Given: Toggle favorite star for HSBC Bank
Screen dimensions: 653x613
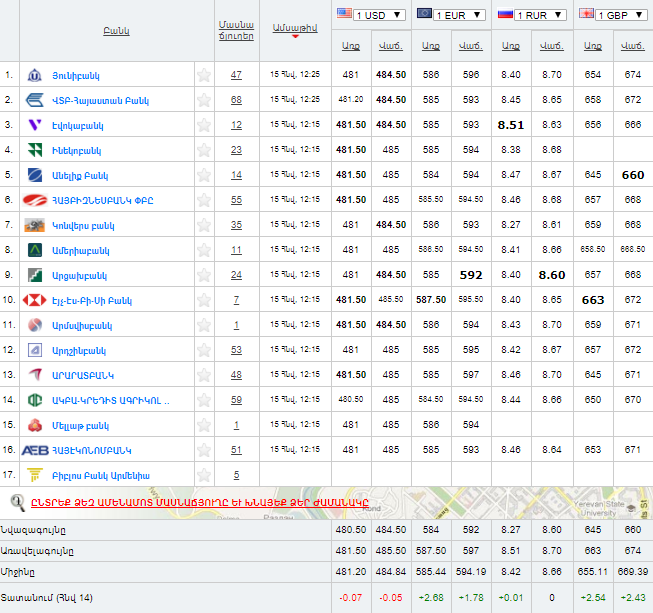Looking at the screenshot, I should pos(204,300).
